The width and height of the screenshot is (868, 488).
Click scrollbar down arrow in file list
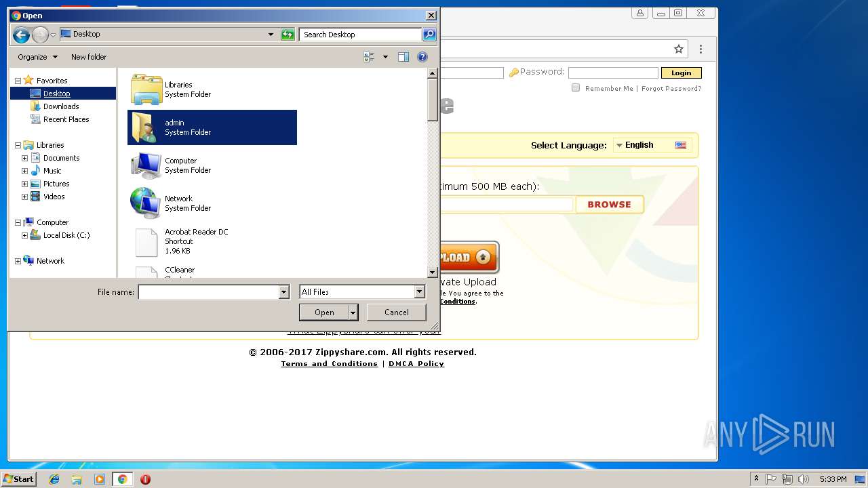pyautogui.click(x=433, y=272)
